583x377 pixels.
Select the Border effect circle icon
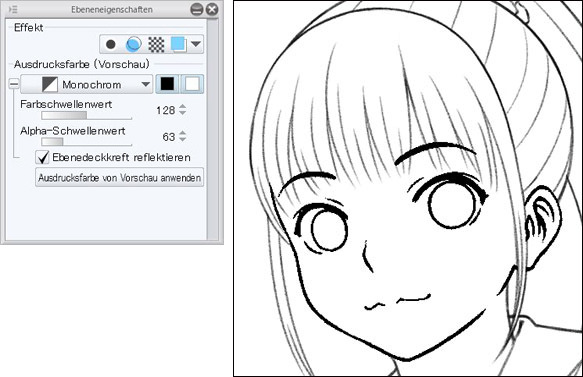110,44
